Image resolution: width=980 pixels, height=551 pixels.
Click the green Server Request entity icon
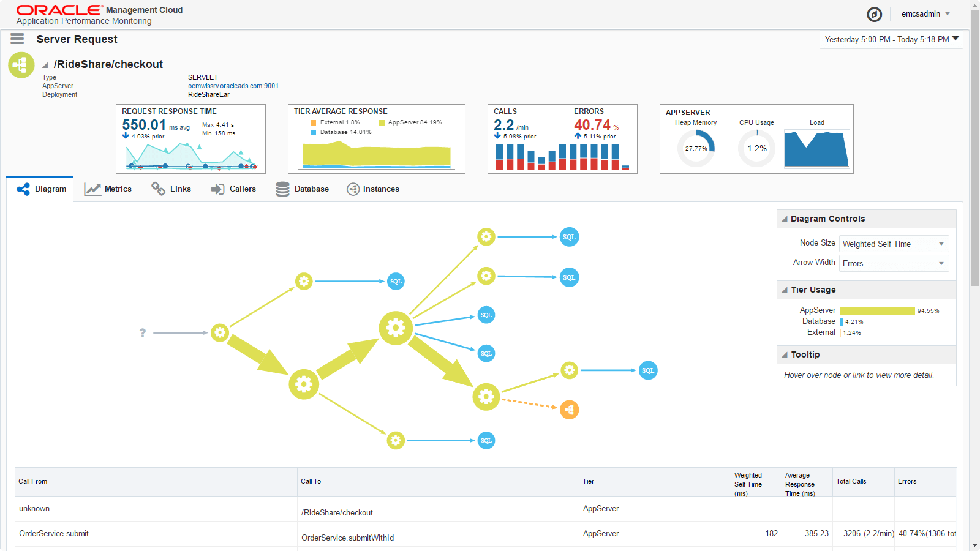[21, 65]
